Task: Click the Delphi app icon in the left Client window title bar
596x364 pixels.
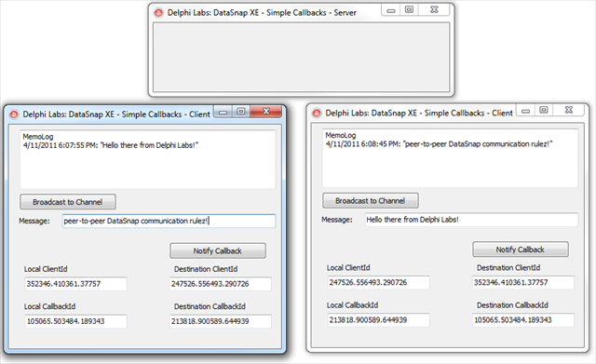Action: [14, 115]
